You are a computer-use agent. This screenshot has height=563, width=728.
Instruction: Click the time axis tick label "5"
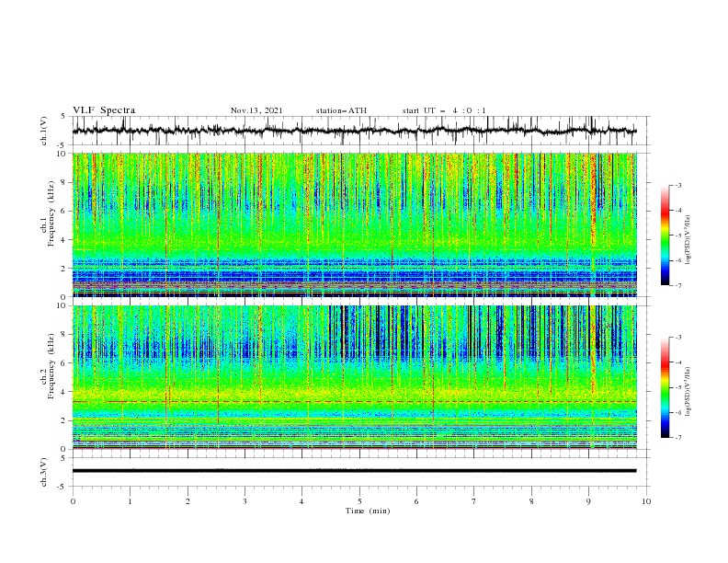pyautogui.click(x=359, y=501)
